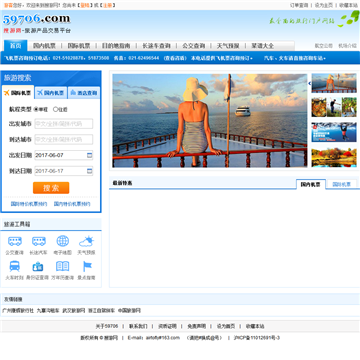Click the orange 搜索 search button
Image resolution: width=360 pixels, height=360 pixels.
click(51, 188)
